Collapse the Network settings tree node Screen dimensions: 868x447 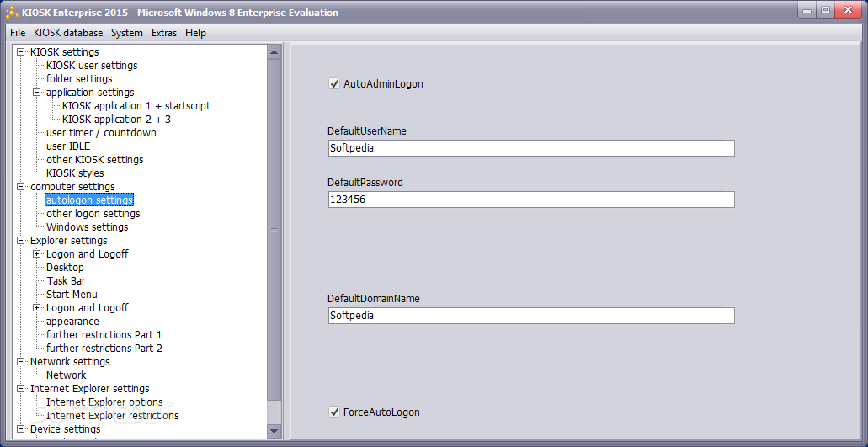(x=21, y=362)
